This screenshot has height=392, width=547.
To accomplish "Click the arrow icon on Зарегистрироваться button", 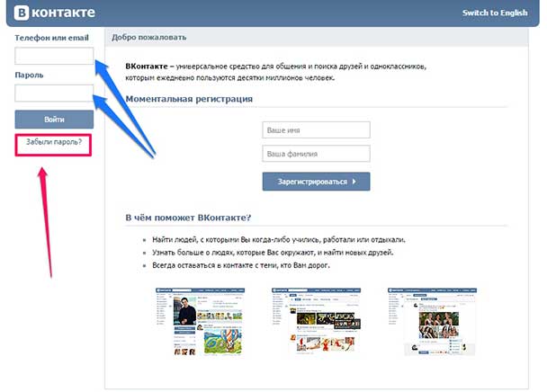I will pyautogui.click(x=354, y=182).
